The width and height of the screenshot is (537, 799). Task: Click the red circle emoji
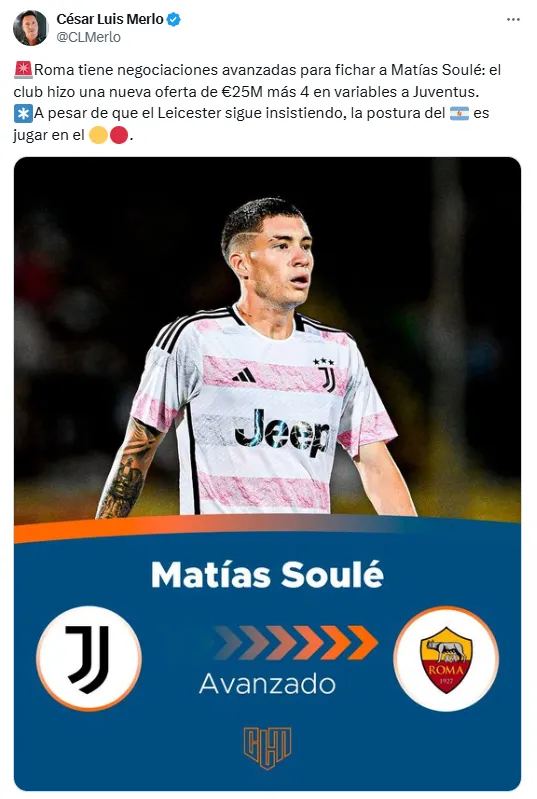118,135
